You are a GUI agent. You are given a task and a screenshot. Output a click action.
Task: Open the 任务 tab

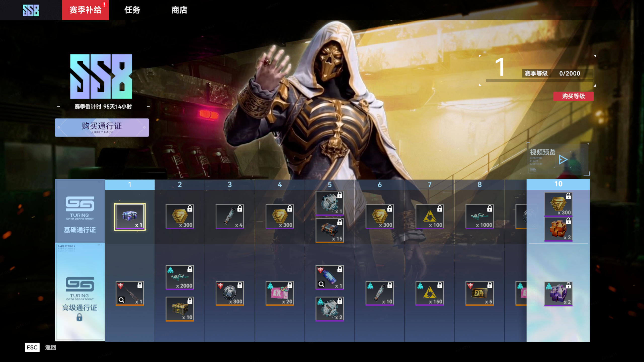[132, 10]
